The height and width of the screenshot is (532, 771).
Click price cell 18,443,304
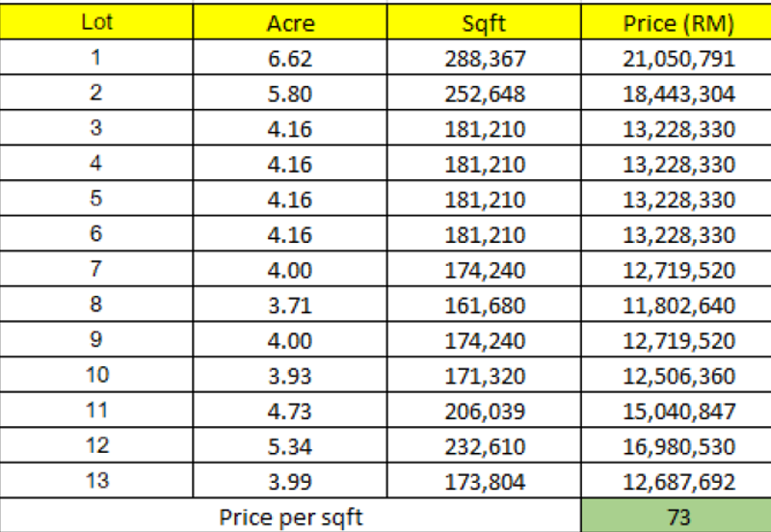(678, 94)
